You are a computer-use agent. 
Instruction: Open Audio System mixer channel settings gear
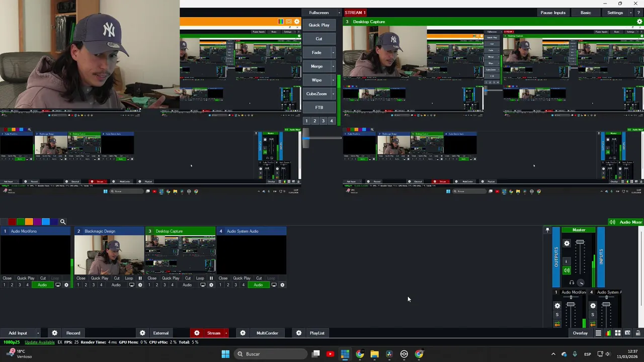pyautogui.click(x=593, y=306)
